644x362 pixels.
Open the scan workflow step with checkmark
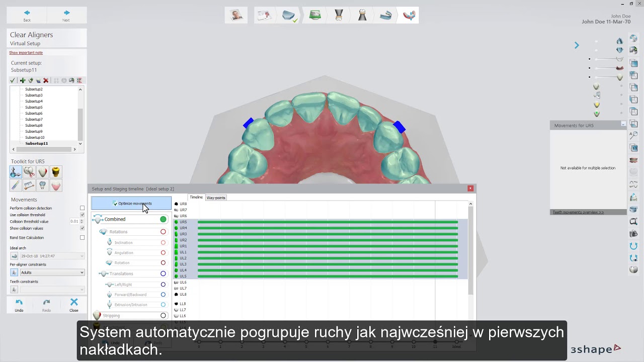click(289, 16)
